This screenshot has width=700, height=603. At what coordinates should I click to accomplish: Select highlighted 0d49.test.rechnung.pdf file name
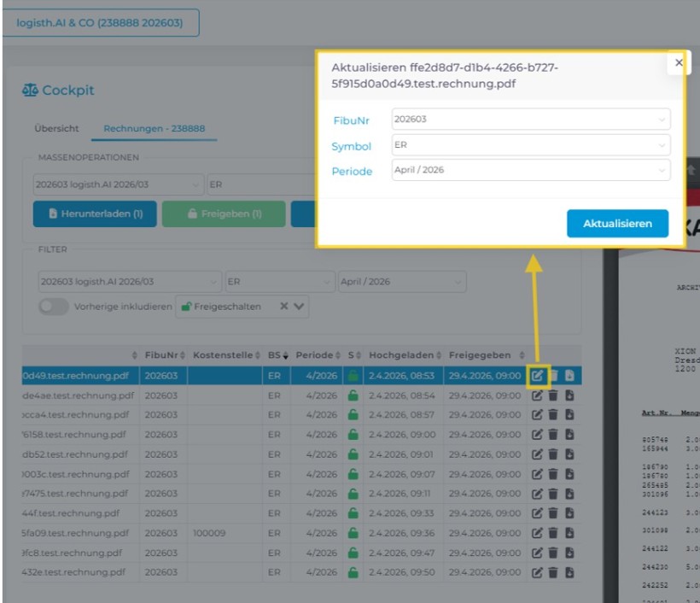click(x=76, y=375)
